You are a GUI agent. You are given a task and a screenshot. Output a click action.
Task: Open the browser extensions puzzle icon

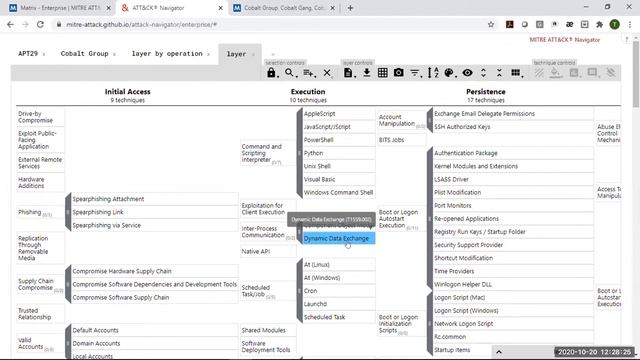coord(599,24)
